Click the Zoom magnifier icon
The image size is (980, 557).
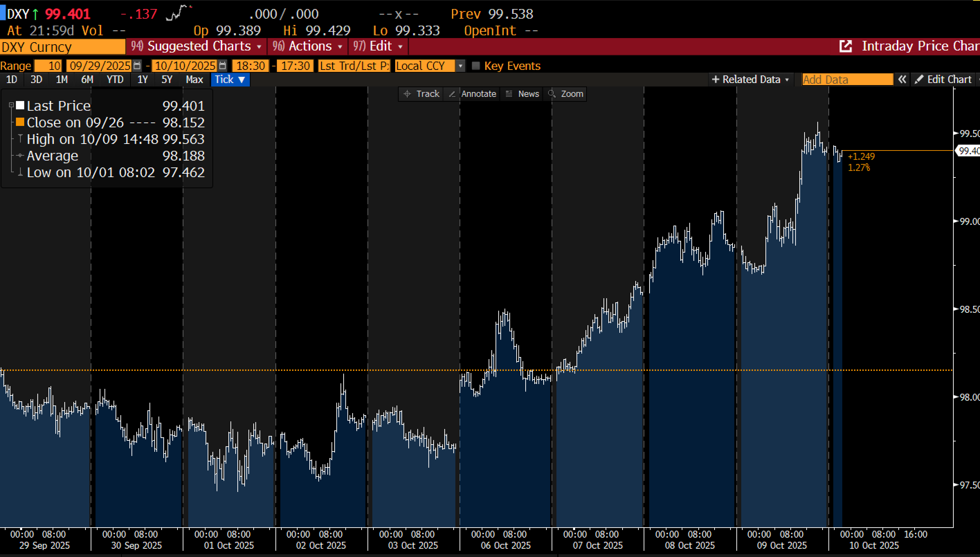tap(551, 94)
